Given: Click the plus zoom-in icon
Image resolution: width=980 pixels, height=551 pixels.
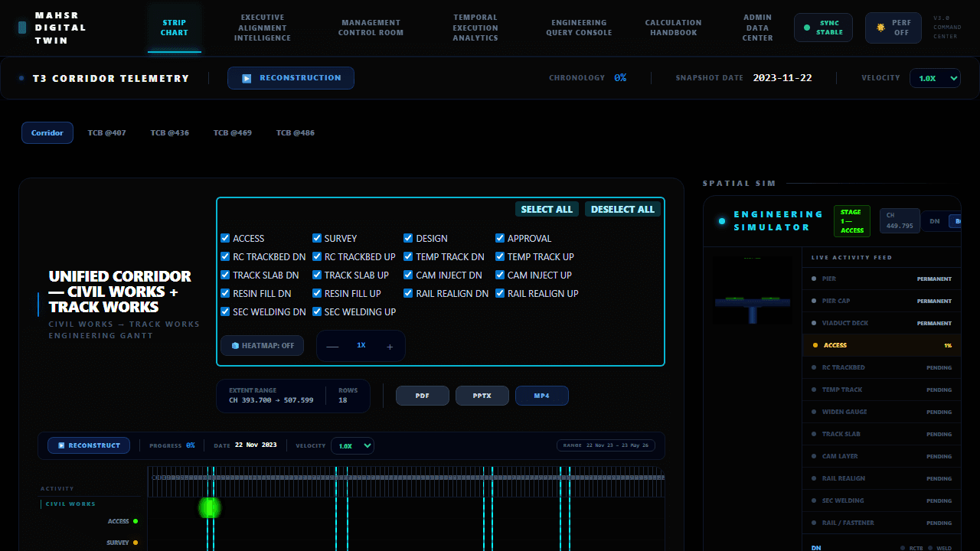Looking at the screenshot, I should point(390,347).
